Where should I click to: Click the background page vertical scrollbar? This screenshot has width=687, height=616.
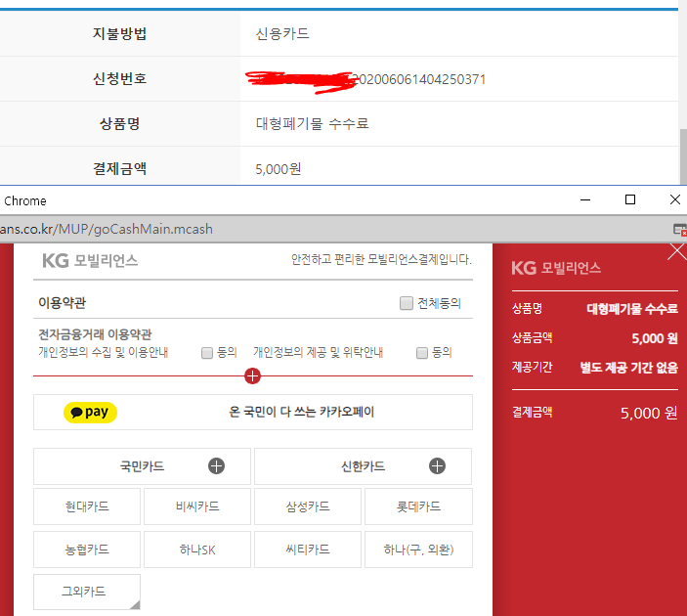(683, 156)
